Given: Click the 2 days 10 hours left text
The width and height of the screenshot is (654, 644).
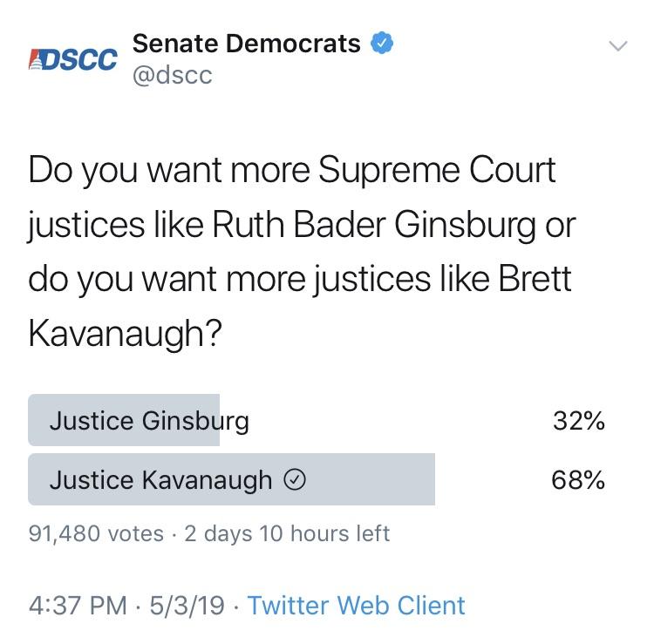Looking at the screenshot, I should pos(287,533).
